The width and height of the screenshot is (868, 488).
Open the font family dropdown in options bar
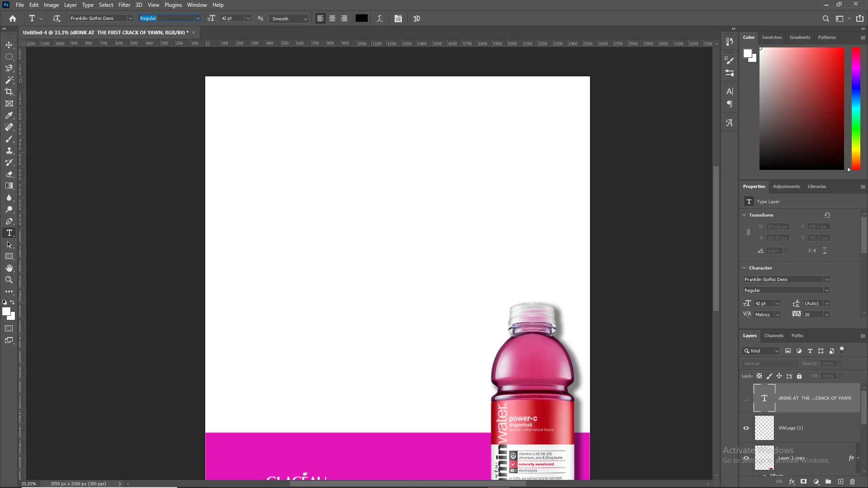pos(130,19)
